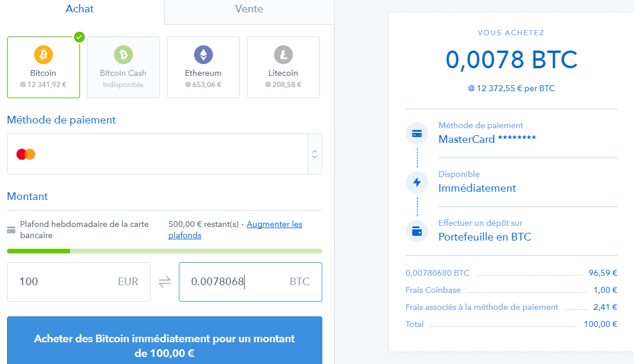
Task: Click the 0,00780680 BTC line label
Action: point(438,273)
